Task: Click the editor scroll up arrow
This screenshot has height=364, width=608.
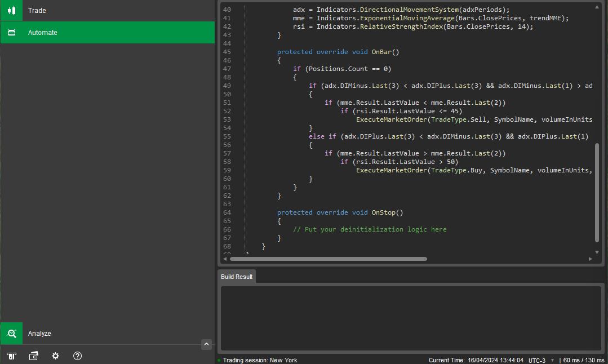Action: (x=597, y=7)
